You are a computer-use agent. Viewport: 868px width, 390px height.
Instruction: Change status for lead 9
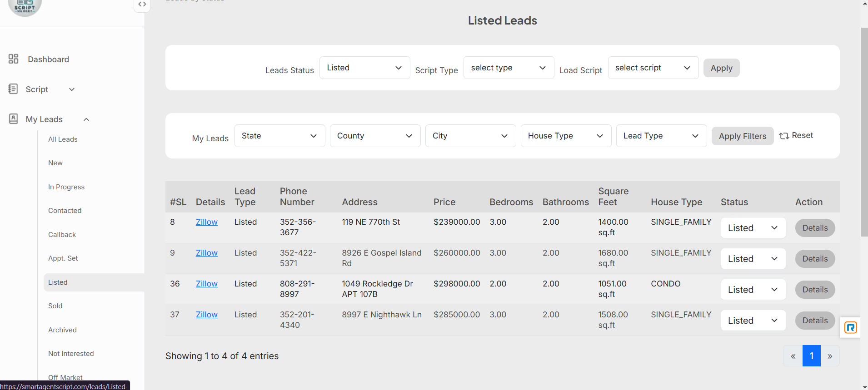tap(753, 259)
